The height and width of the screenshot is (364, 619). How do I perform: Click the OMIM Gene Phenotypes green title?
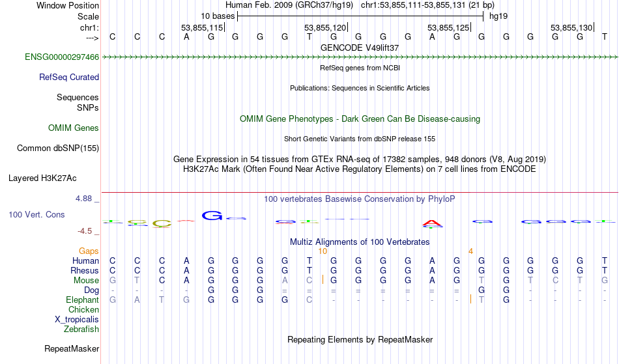[x=360, y=119]
